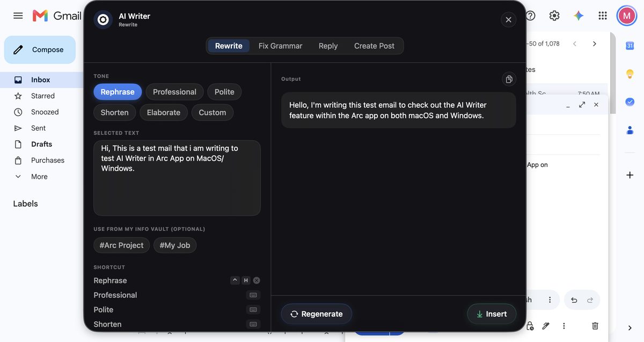Open the Google apps grid
The width and height of the screenshot is (644, 342).
(603, 16)
